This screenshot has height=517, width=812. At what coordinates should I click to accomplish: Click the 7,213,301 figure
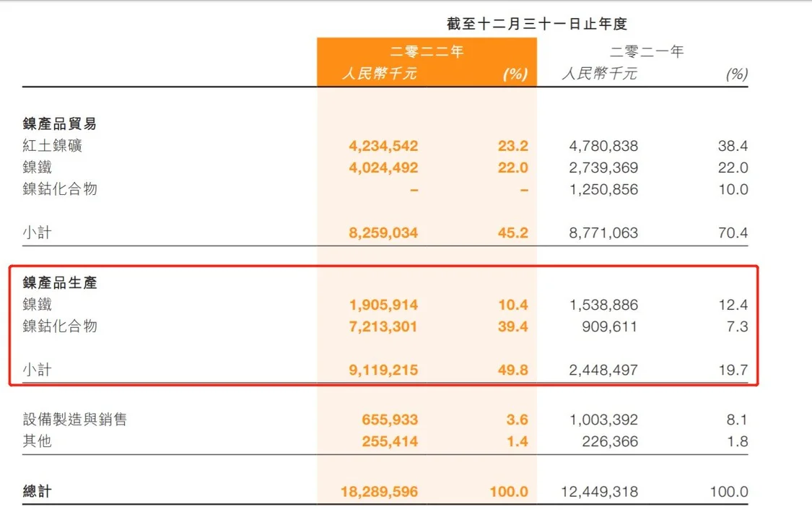tap(383, 326)
